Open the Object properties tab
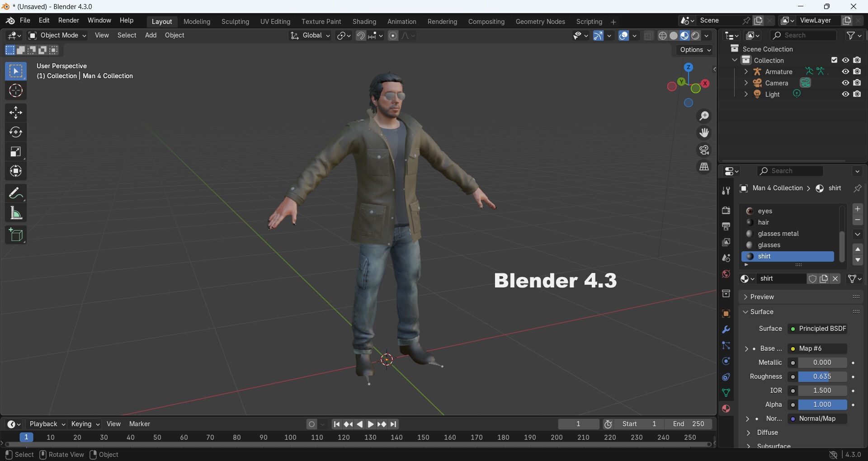 click(x=726, y=314)
